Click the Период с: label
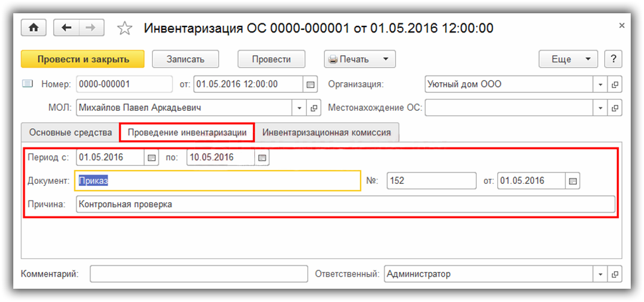The height and width of the screenshot is (302, 644). pyautogui.click(x=48, y=157)
